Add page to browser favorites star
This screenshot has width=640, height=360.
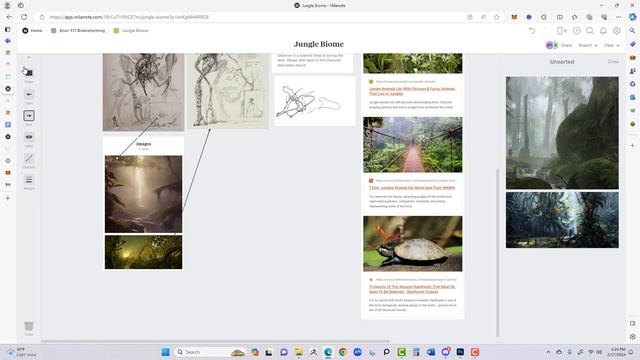(496, 17)
